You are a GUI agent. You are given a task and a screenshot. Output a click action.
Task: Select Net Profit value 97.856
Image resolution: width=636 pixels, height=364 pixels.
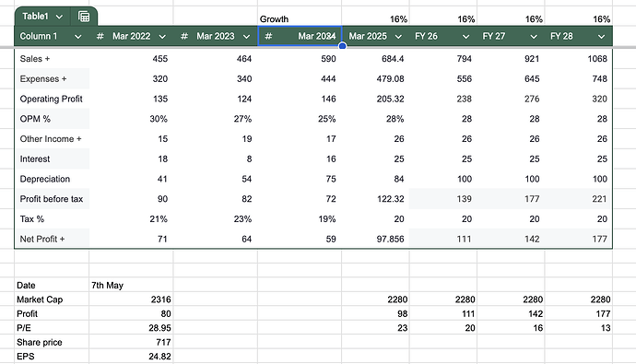point(390,240)
